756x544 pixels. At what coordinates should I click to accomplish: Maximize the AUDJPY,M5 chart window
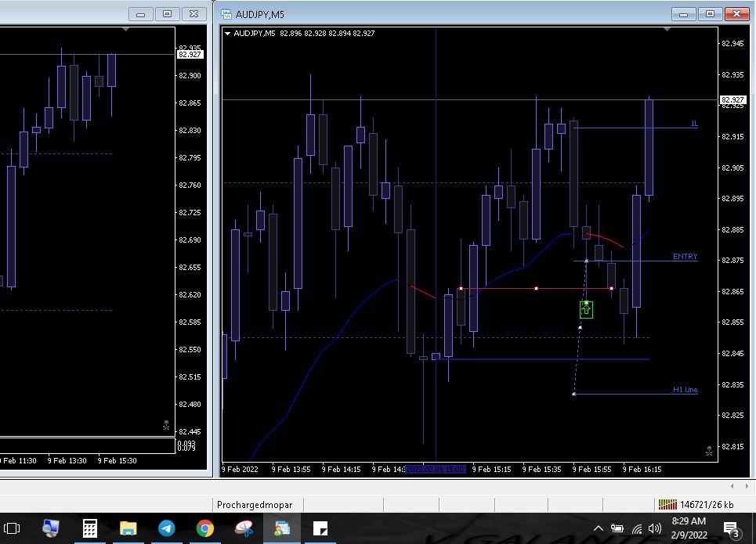[x=710, y=14]
